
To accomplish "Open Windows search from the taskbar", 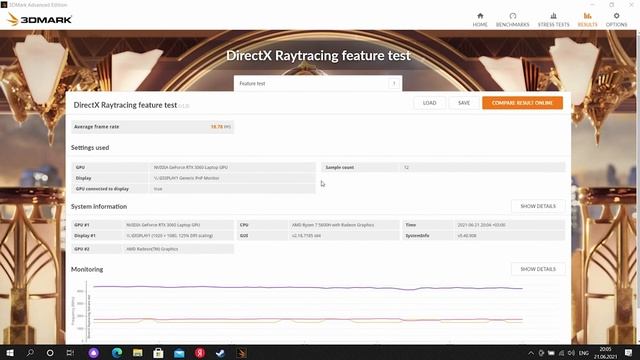I will point(30,353).
